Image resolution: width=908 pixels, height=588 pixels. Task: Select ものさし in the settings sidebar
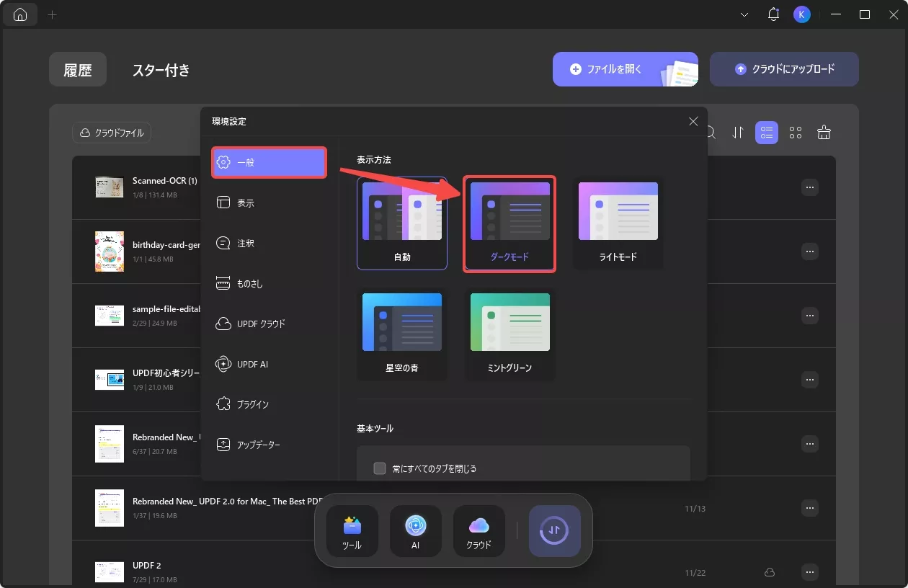269,283
